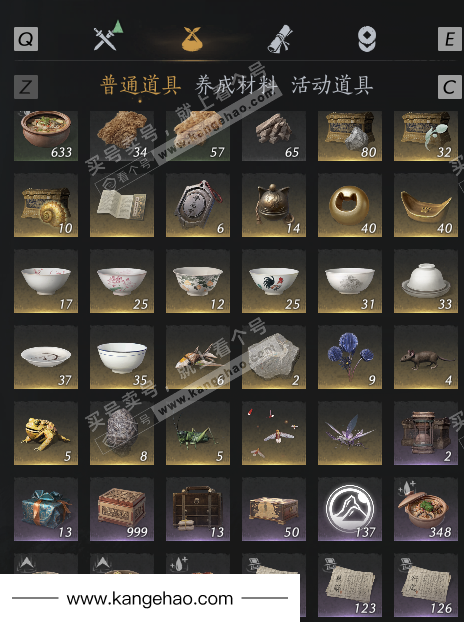Select the blue flower item

[350, 357]
